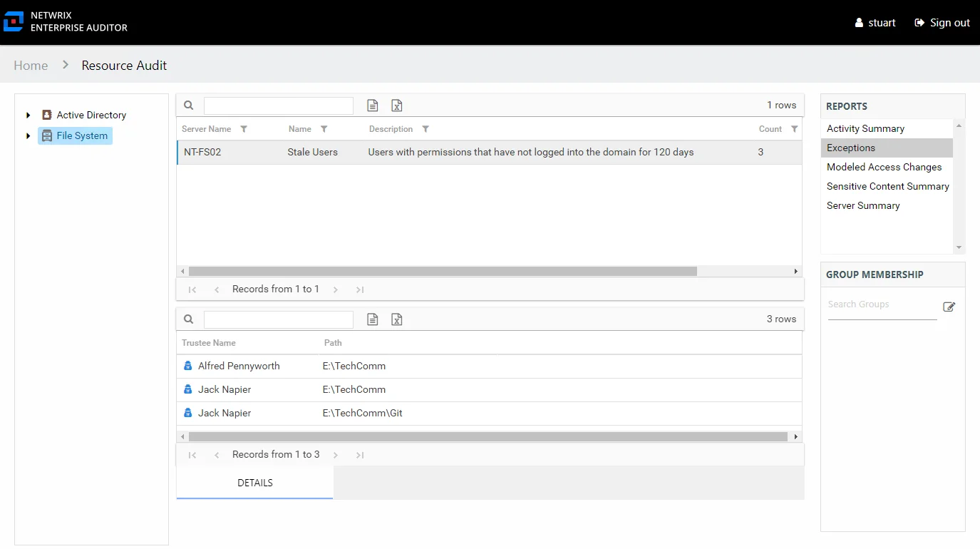Click the edit group membership icon
980x549 pixels.
pyautogui.click(x=949, y=307)
